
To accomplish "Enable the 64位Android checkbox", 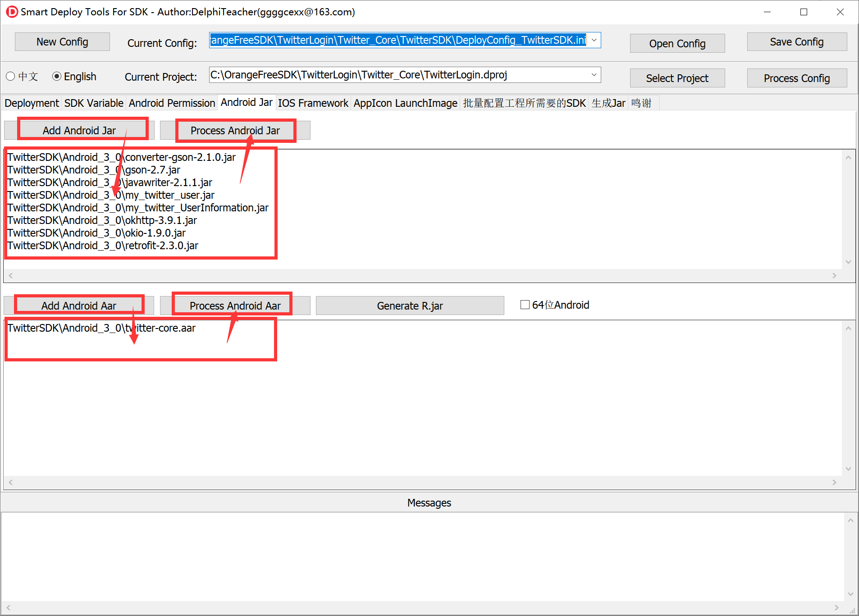I will point(525,305).
